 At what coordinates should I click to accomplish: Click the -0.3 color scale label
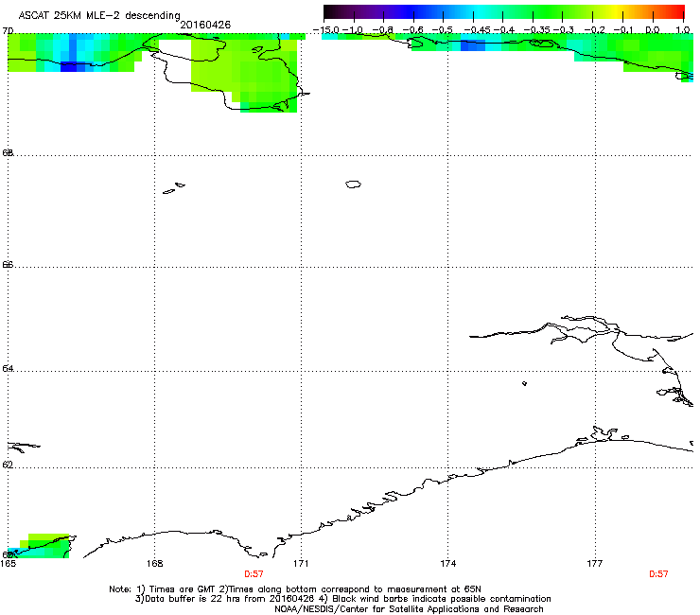(564, 30)
